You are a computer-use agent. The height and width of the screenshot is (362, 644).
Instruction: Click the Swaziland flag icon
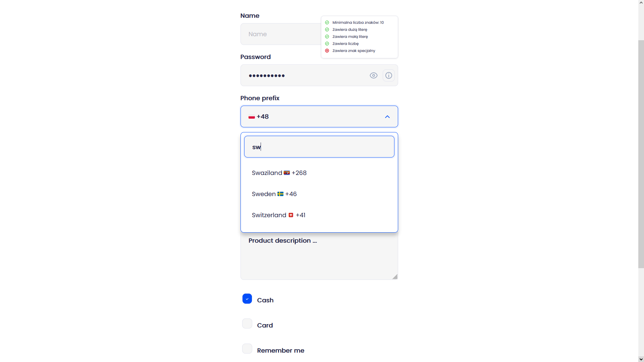[x=287, y=173]
